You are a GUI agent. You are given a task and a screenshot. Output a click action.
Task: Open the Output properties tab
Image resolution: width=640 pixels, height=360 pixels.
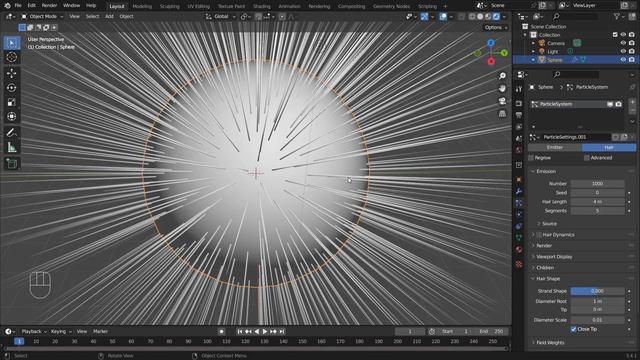pyautogui.click(x=519, y=115)
